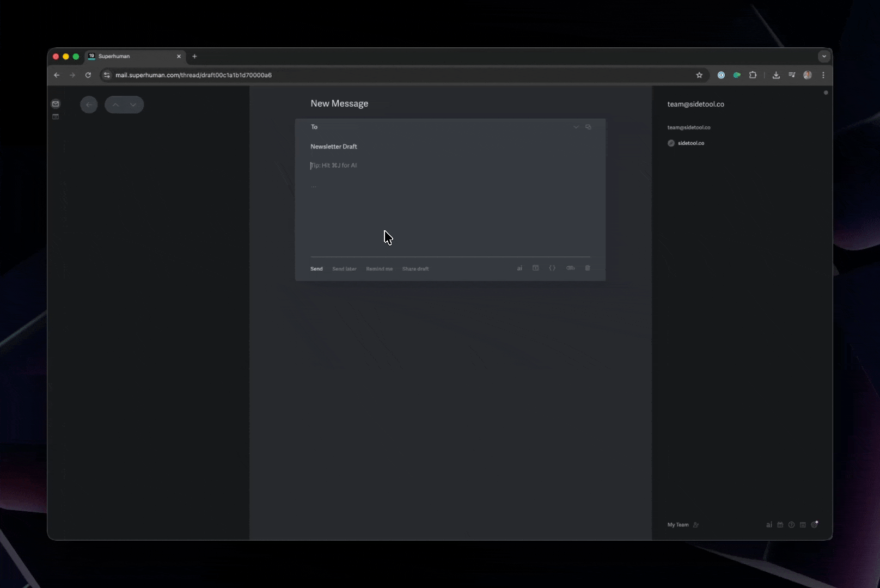Expand Cc/Bcc fields with the To-row chevron
Screen dimensions: 880x588
pyautogui.click(x=576, y=127)
